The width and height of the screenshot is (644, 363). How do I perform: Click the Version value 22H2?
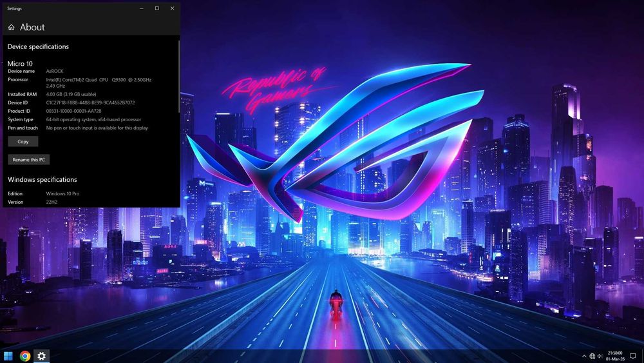click(x=52, y=202)
